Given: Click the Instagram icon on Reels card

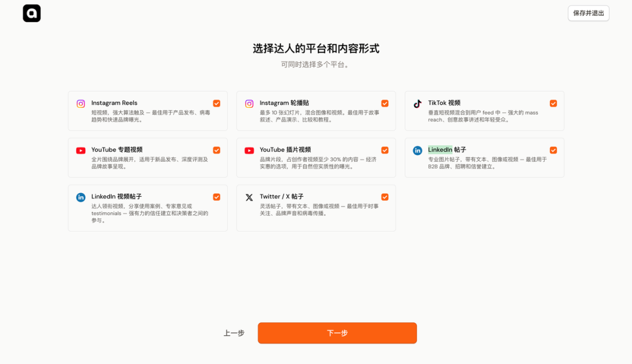Looking at the screenshot, I should click(81, 104).
